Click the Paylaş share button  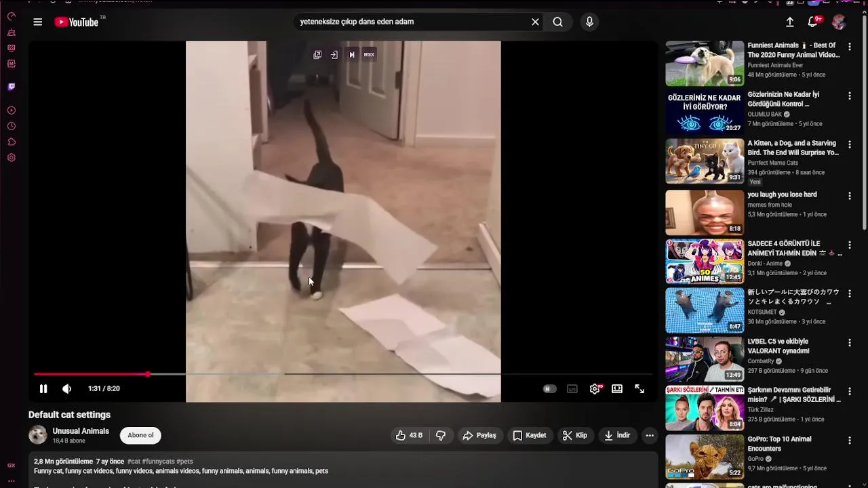[x=479, y=435]
